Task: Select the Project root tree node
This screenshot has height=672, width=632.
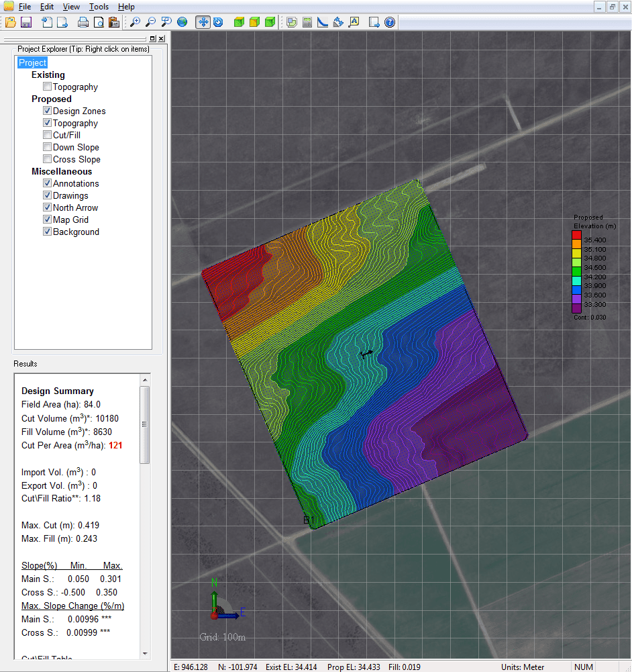Action: (32, 63)
